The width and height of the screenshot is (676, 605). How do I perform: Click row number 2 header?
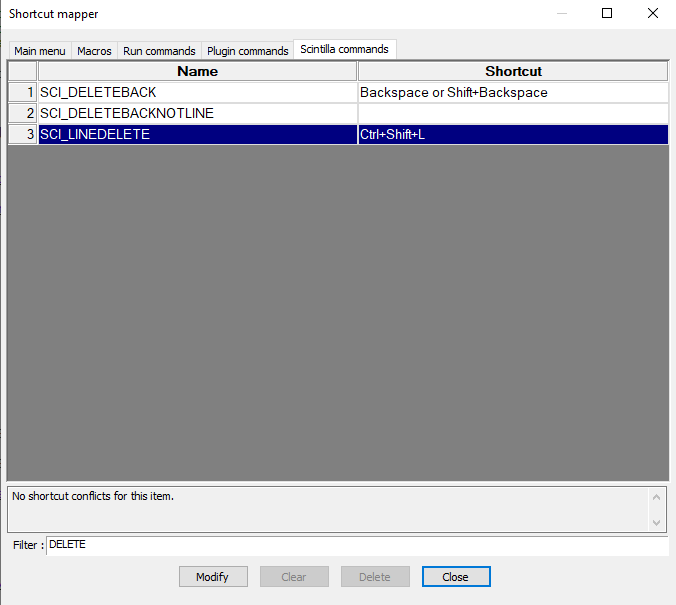point(22,113)
